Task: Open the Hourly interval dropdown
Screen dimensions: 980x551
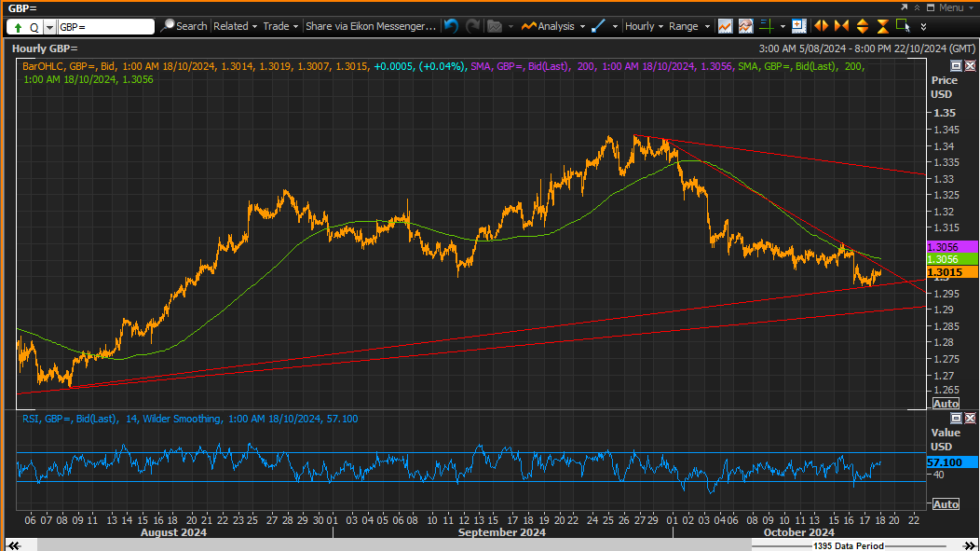Action: [644, 26]
